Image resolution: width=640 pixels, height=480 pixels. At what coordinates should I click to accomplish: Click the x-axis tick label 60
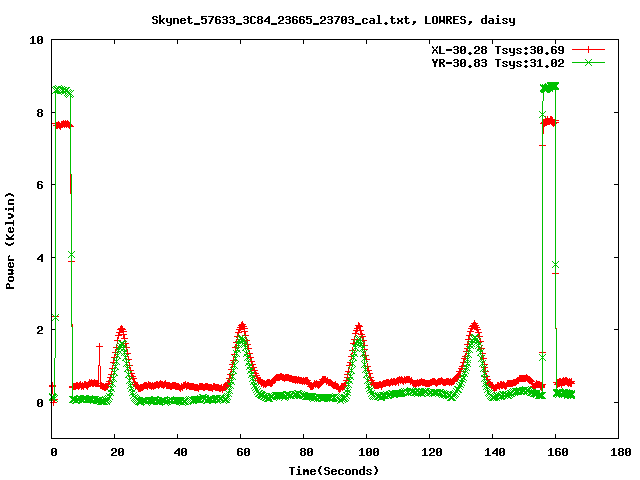[243, 452]
